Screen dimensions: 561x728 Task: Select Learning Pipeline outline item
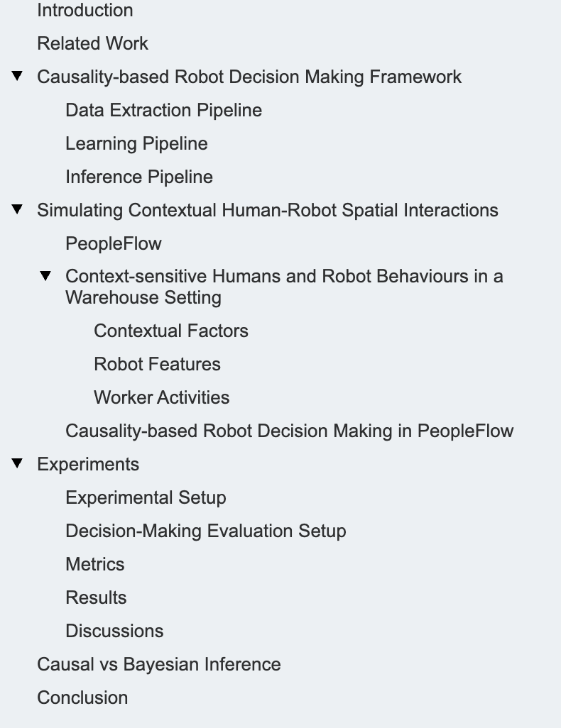pyautogui.click(x=136, y=143)
